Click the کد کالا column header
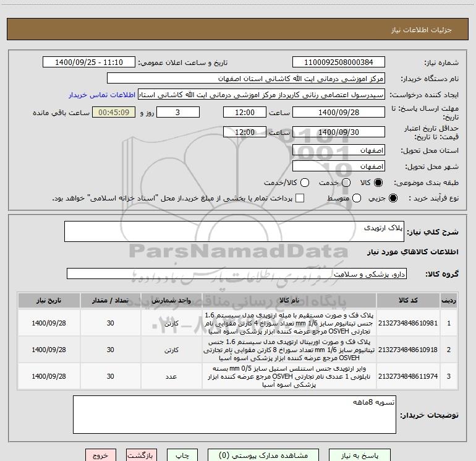476x461 pixels. pos(408,300)
